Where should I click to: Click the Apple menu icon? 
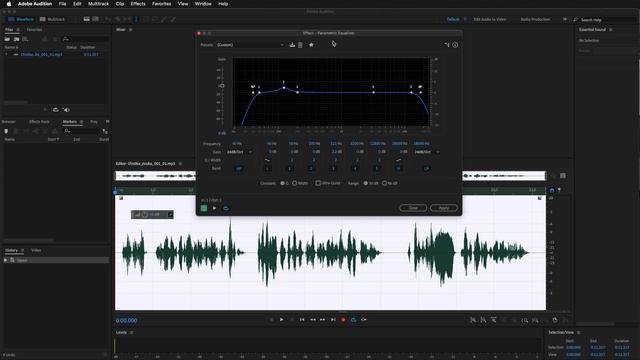(9, 4)
